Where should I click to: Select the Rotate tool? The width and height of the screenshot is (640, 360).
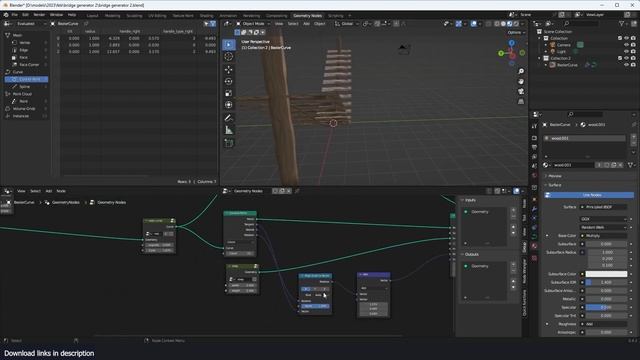[x=229, y=82]
